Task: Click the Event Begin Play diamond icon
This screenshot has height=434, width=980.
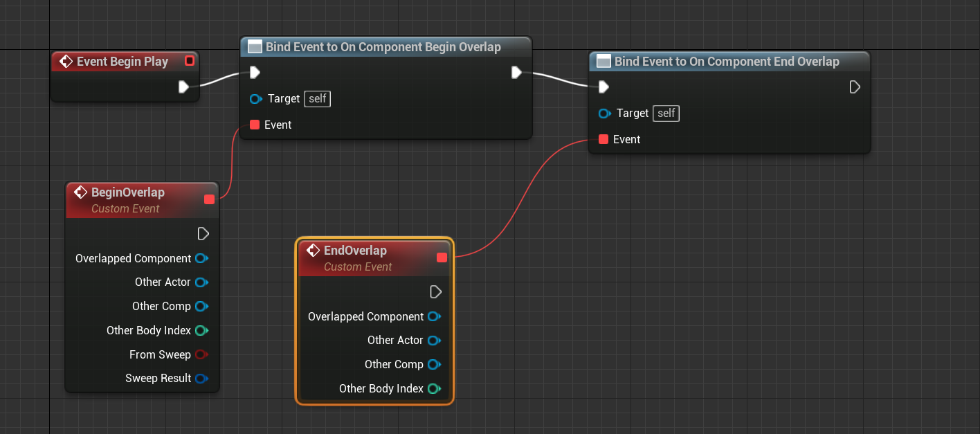Action: [66, 62]
